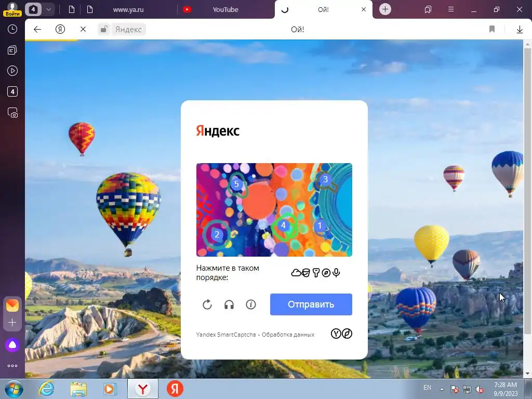The width and height of the screenshot is (532, 399).
Task: Open the collections icon in the sidebar
Action: click(12, 50)
